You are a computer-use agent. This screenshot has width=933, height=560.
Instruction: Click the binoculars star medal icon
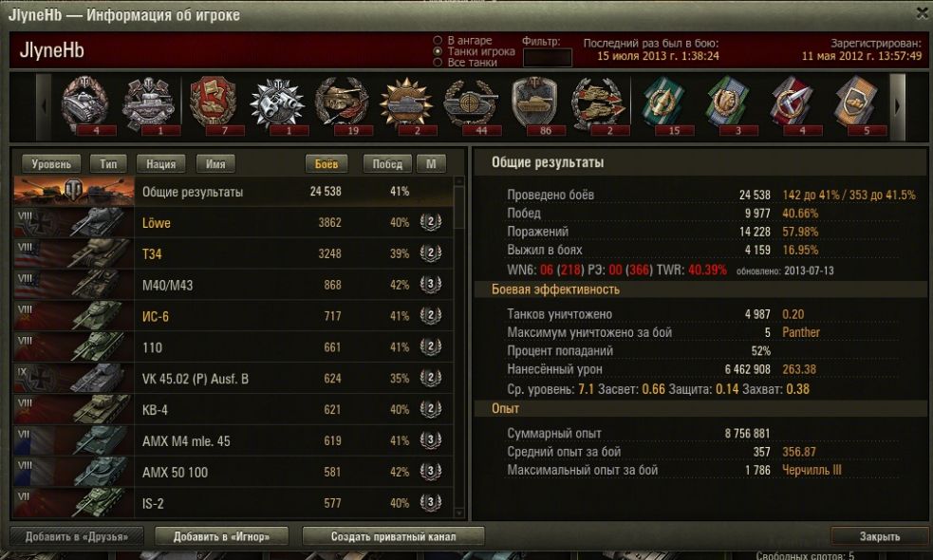pos(277,105)
